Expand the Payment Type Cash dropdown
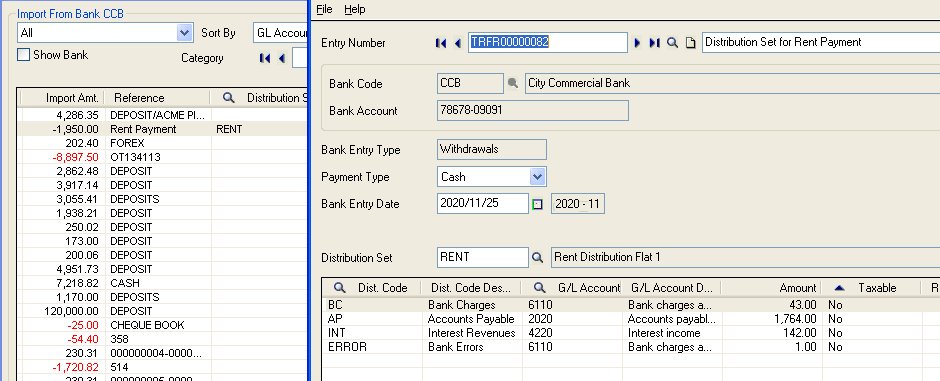Screen dimensions: 940x381 537,177
